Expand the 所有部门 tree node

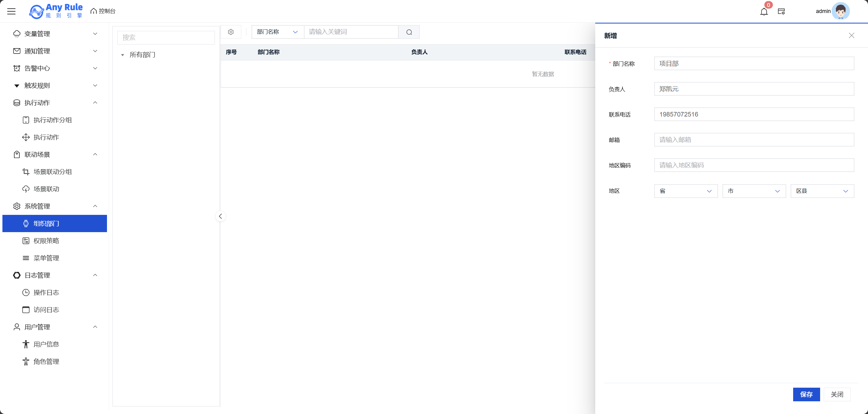123,55
